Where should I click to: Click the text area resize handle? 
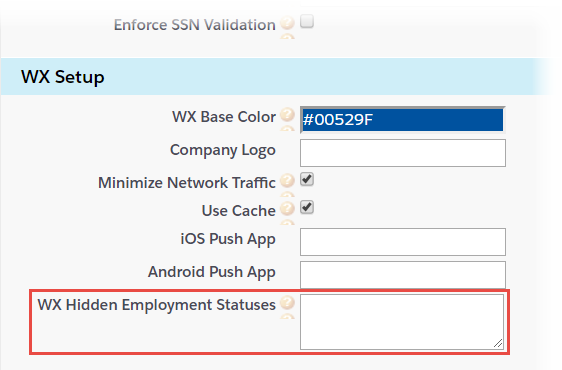click(x=498, y=343)
